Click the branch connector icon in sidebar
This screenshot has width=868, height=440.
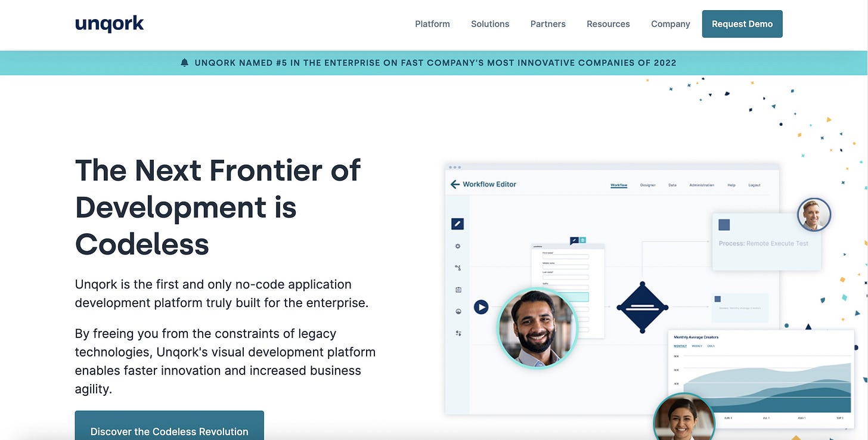pyautogui.click(x=458, y=268)
